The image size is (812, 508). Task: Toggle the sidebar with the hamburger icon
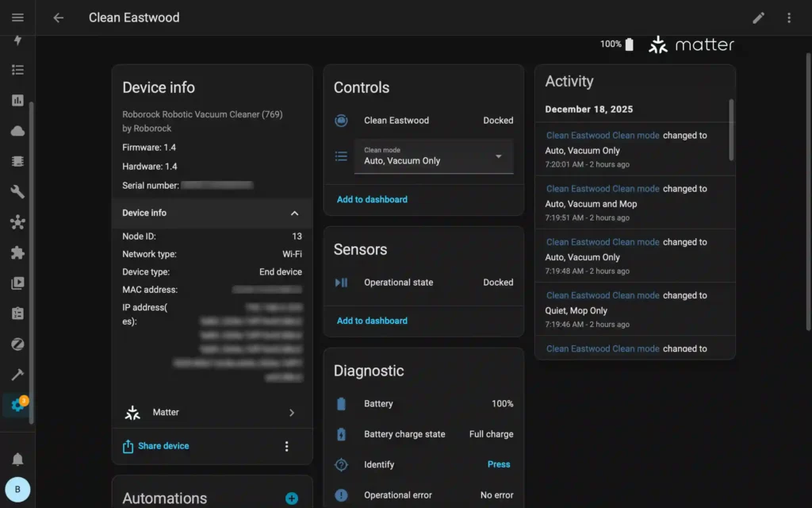pyautogui.click(x=17, y=17)
